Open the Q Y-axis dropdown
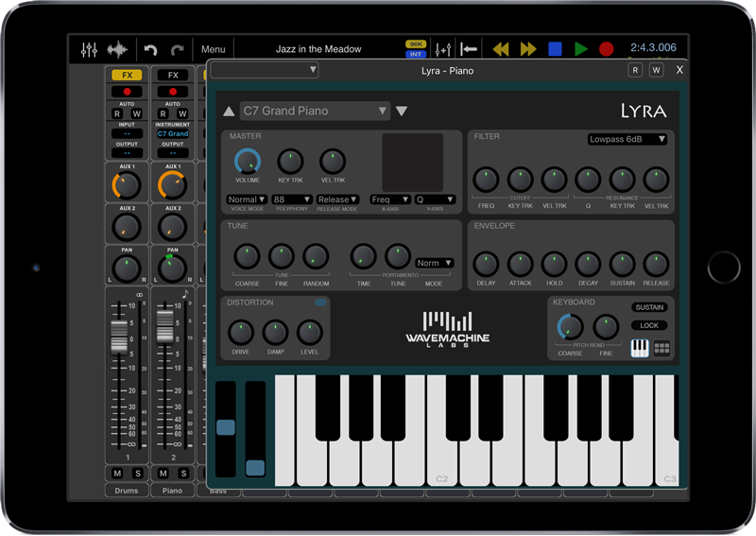This screenshot has width=756, height=536. pos(435,199)
